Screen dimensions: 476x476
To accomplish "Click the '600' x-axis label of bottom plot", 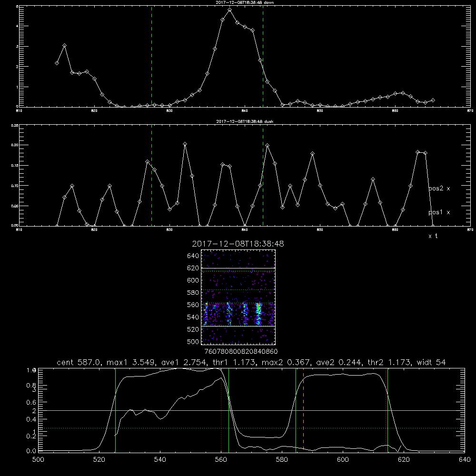I will 343,460.
